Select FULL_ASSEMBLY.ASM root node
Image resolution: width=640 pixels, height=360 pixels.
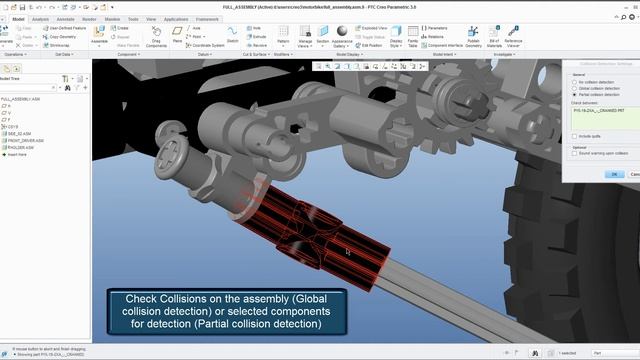[x=20, y=99]
